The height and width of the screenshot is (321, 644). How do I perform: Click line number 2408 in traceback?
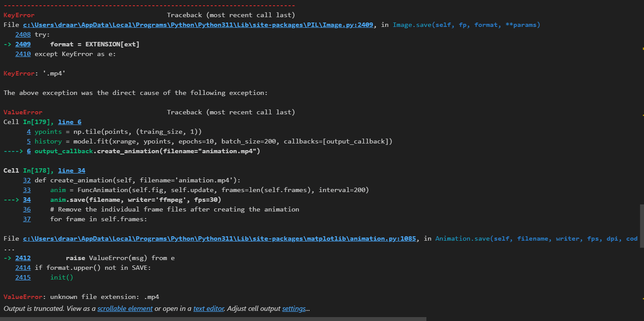(23, 35)
